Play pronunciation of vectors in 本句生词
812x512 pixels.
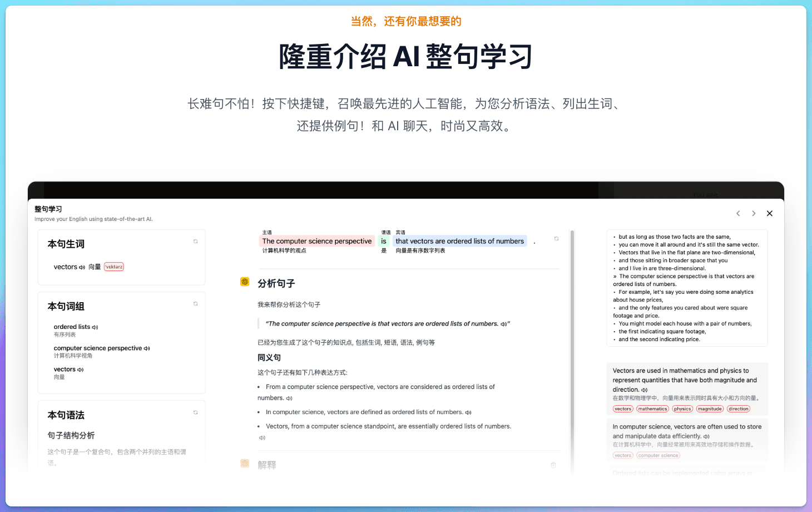click(x=82, y=267)
